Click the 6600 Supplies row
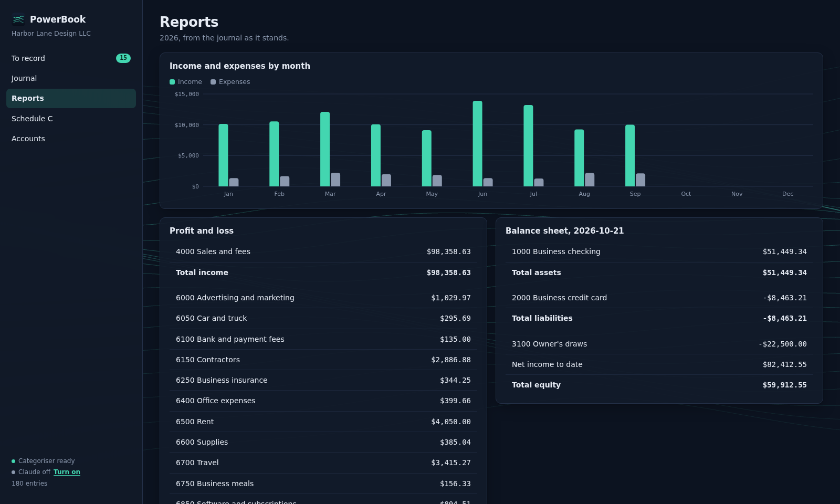The width and height of the screenshot is (840, 504). 323,442
